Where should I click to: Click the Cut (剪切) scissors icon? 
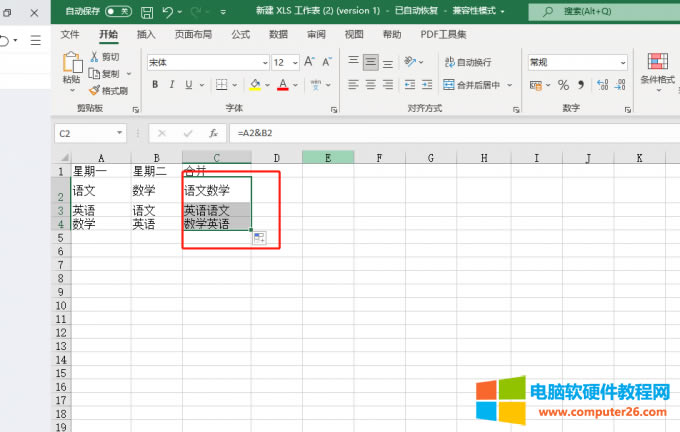[x=94, y=57]
